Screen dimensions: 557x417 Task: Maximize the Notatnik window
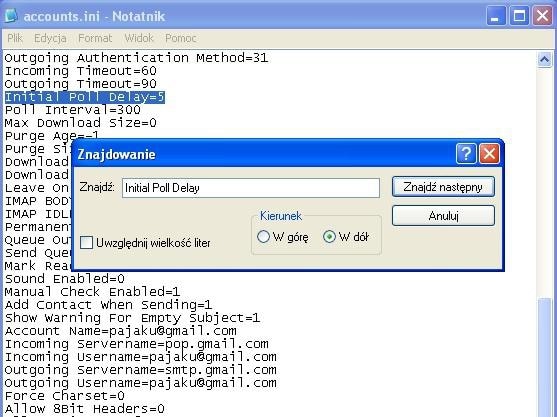click(x=519, y=16)
